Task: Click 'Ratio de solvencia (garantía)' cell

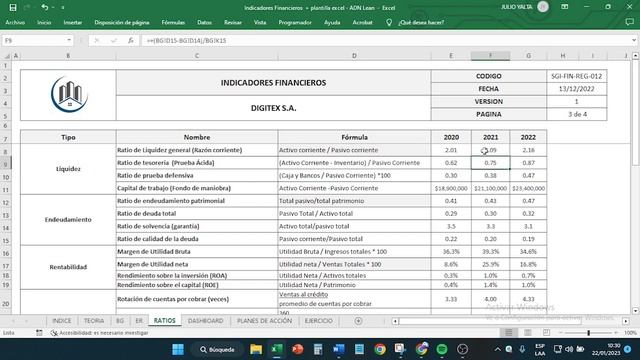Action: [197, 226]
